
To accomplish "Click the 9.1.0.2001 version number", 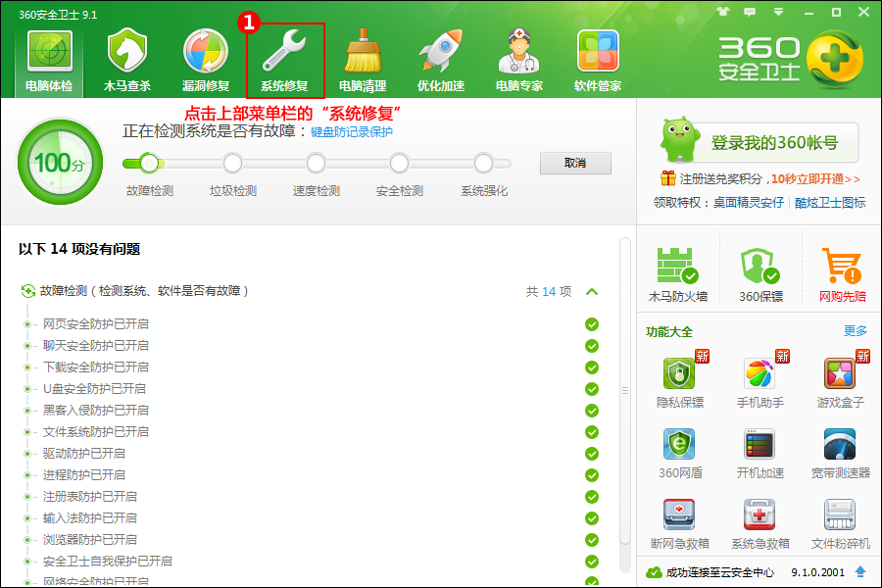I will pyautogui.click(x=818, y=572).
